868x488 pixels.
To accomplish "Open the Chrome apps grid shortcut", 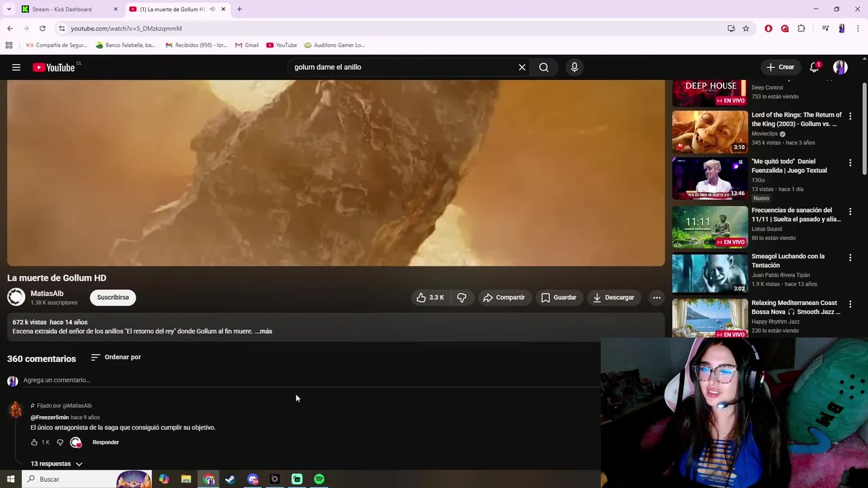I will [x=9, y=45].
